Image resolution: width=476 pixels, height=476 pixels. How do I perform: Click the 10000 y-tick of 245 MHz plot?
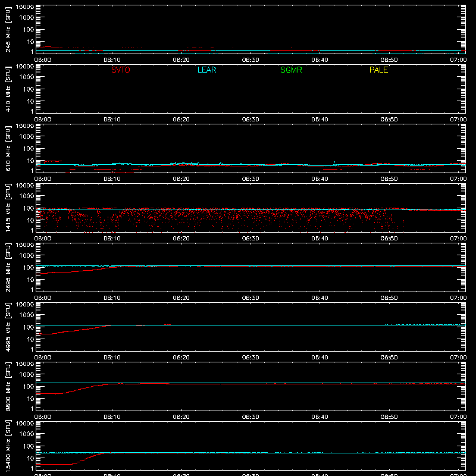click(x=25, y=7)
